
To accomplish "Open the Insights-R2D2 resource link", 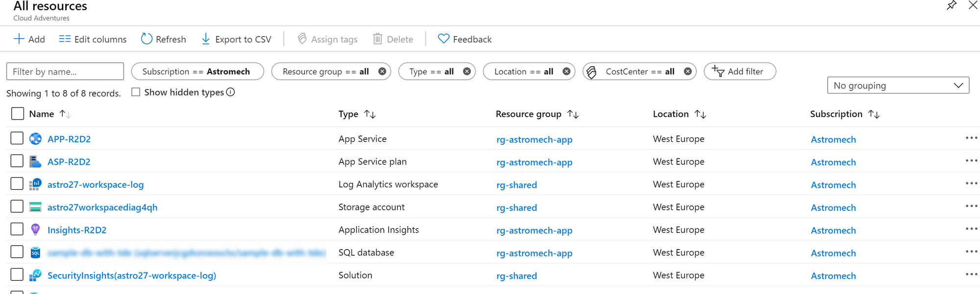I will 77,230.
